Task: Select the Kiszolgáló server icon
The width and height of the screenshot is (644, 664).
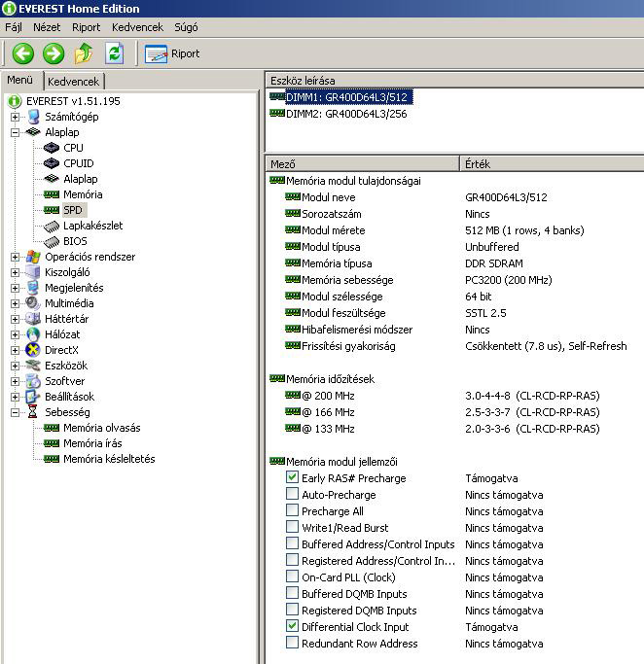Action: tap(33, 272)
